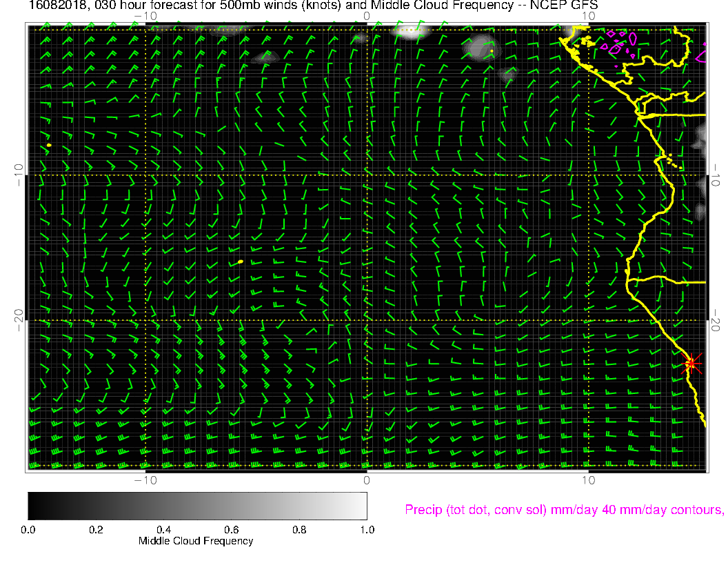This screenshot has width=728, height=563.
Task: Click the yellow island chain off the coast
Action: pyautogui.click(x=674, y=161)
